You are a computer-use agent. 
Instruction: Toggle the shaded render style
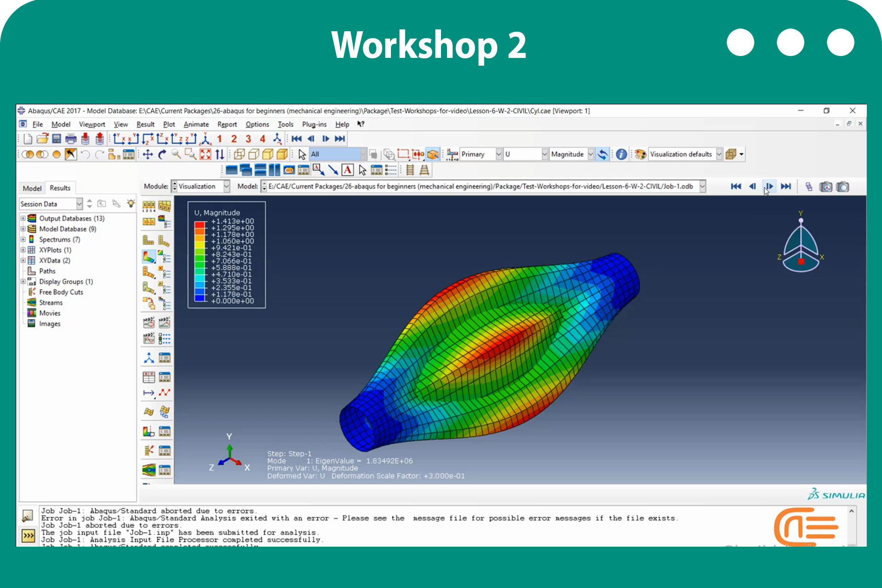[x=282, y=154]
